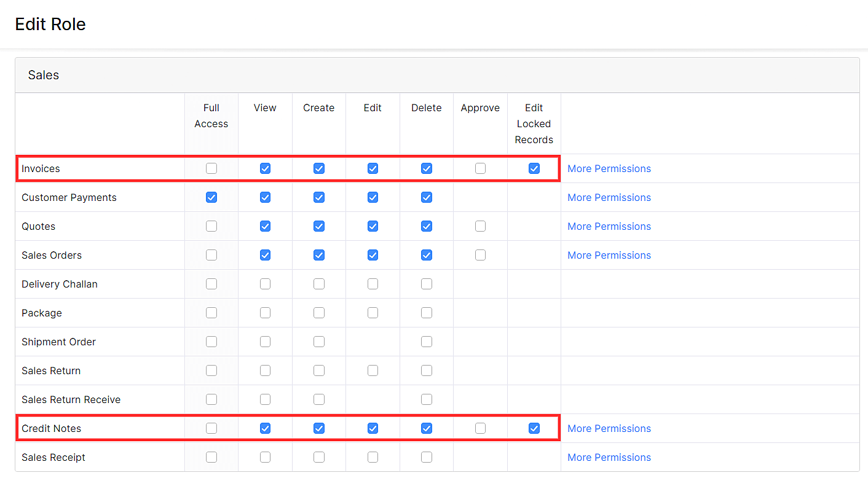This screenshot has width=868, height=478.
Task: Uncheck Delete permission for Sales Orders
Action: pyautogui.click(x=426, y=255)
